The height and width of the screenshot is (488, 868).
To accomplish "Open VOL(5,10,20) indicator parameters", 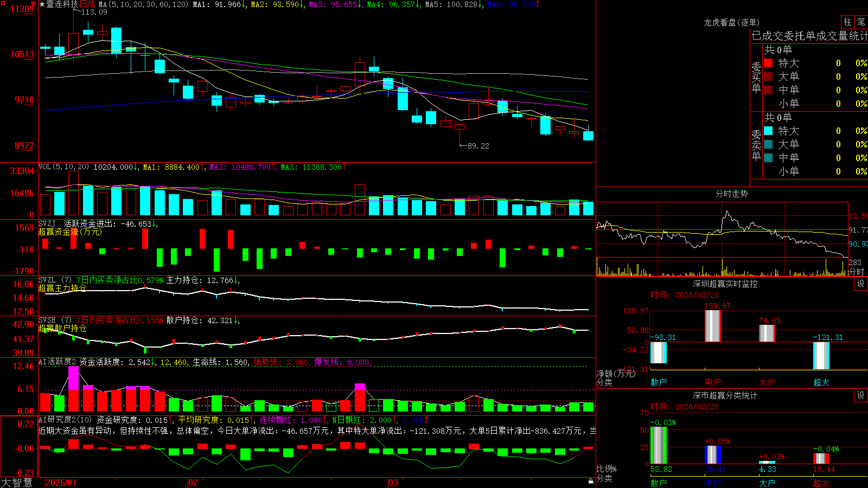I will click(63, 167).
